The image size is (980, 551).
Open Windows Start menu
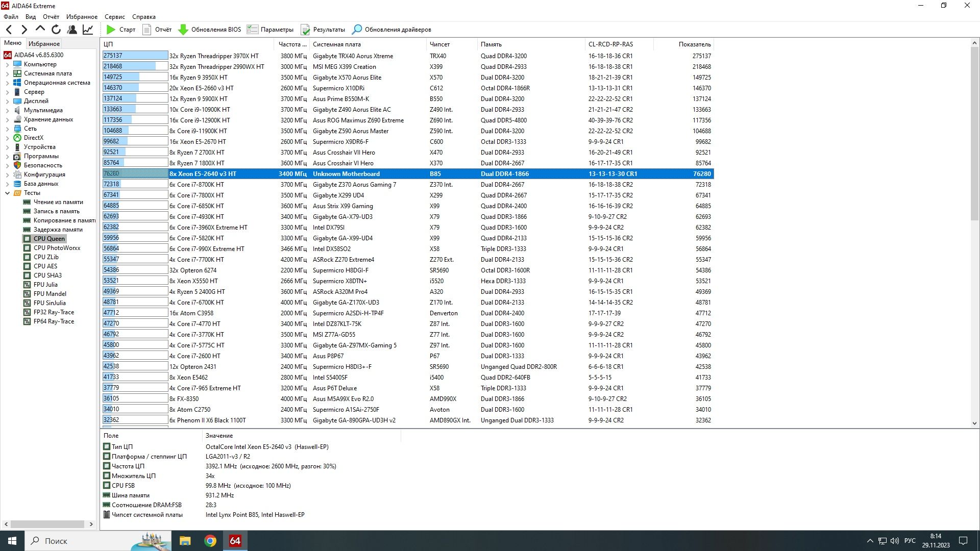(x=12, y=541)
